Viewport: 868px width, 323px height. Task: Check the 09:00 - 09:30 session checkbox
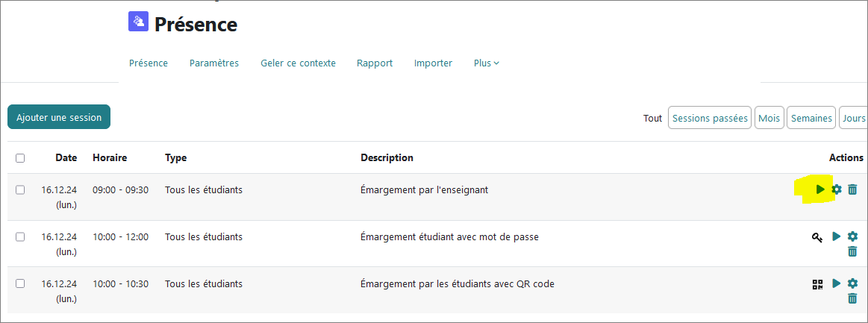pyautogui.click(x=20, y=190)
